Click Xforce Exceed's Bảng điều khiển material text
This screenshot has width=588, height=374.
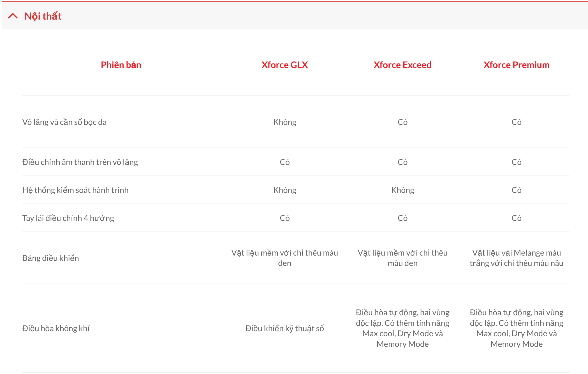coord(402,258)
